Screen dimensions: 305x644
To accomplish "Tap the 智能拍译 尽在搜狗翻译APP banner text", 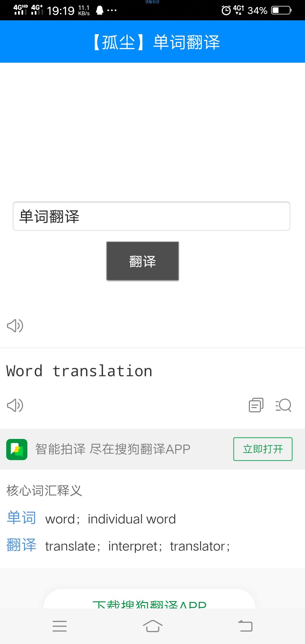I will click(x=113, y=449).
